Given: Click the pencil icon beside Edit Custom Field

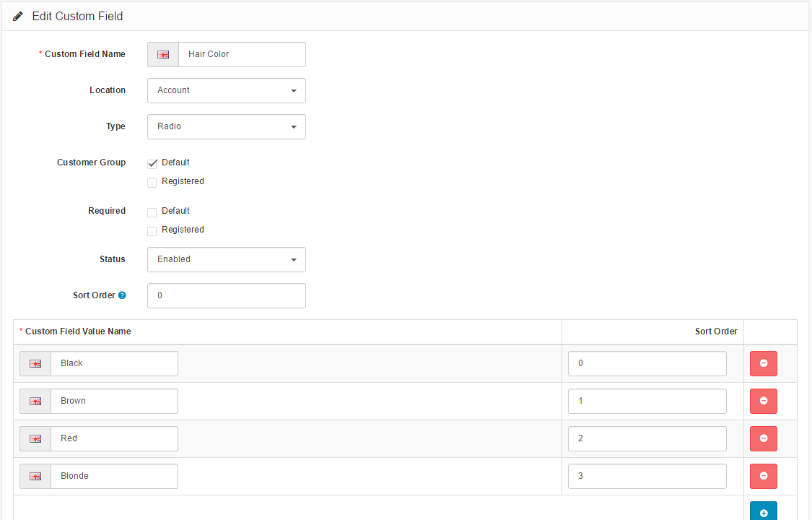Looking at the screenshot, I should tap(17, 17).
